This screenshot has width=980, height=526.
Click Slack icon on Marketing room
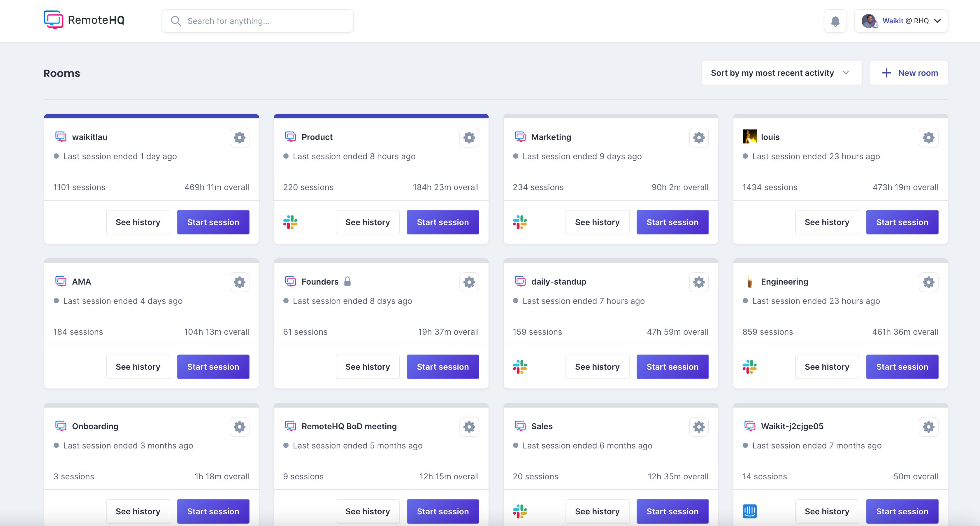click(520, 222)
